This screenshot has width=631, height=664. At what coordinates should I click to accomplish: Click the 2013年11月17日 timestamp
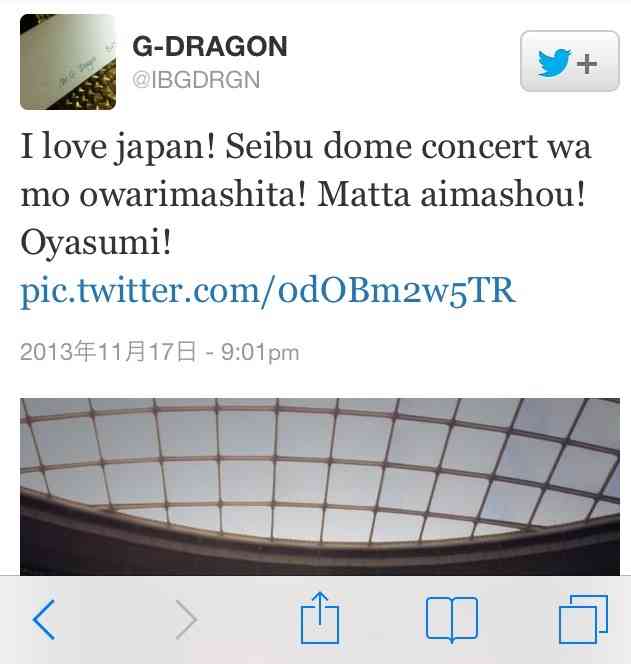(x=108, y=351)
